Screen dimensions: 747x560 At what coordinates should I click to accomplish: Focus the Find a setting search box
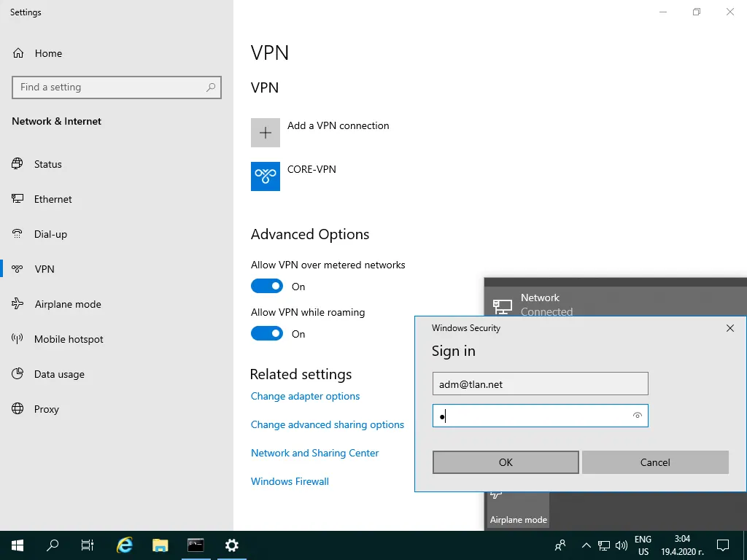point(116,87)
